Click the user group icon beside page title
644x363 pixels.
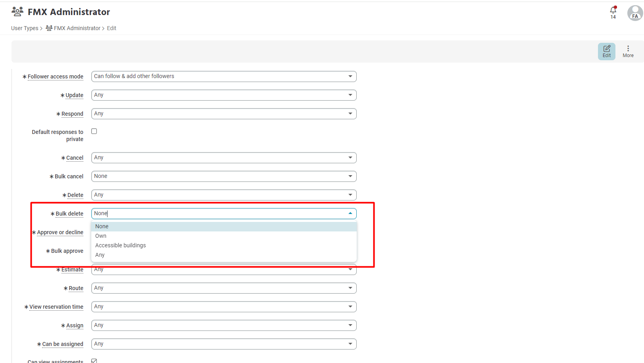(x=17, y=11)
